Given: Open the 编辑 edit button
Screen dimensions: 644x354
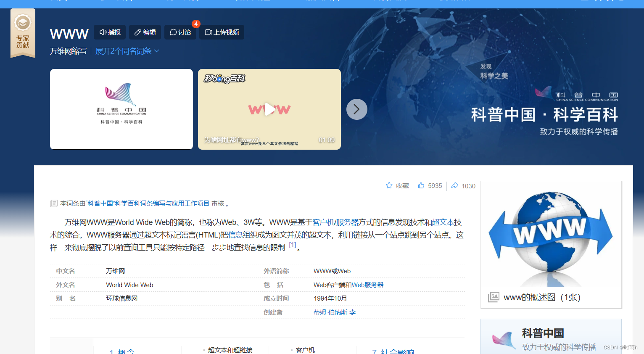Looking at the screenshot, I should [x=145, y=32].
